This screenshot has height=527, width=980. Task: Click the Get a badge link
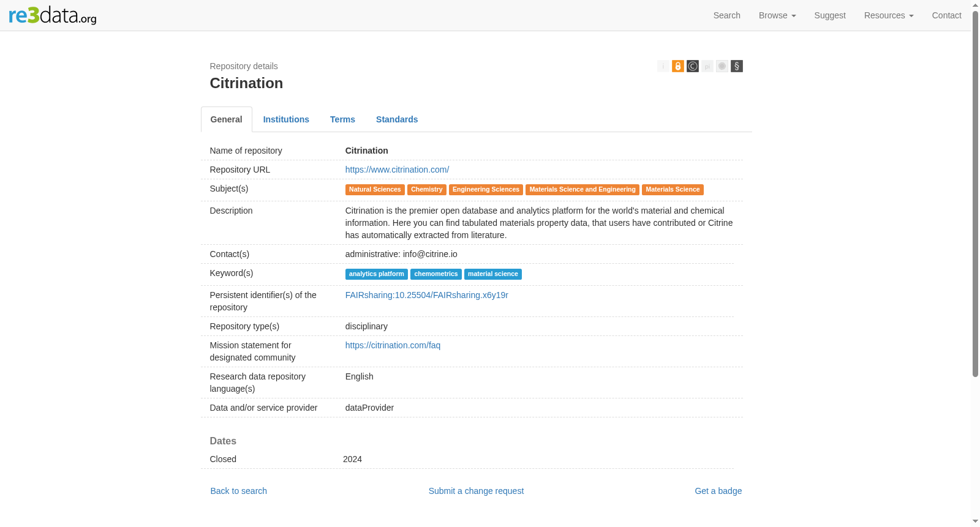point(718,491)
